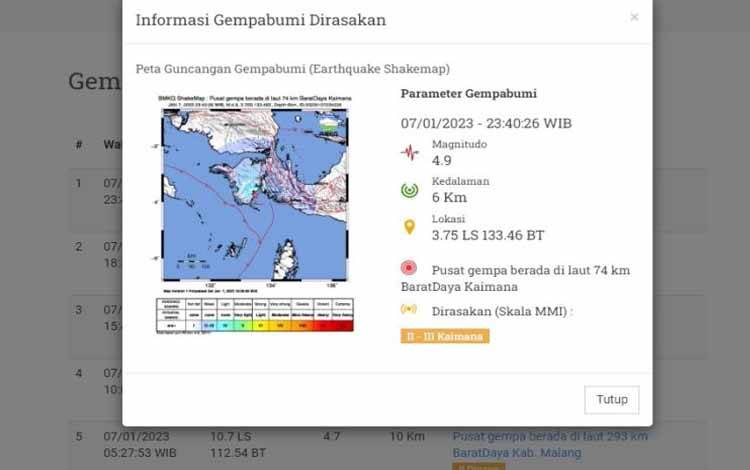This screenshot has width=750, height=470.
Task: Click the shakemap intensity color legend
Action: pos(255,315)
